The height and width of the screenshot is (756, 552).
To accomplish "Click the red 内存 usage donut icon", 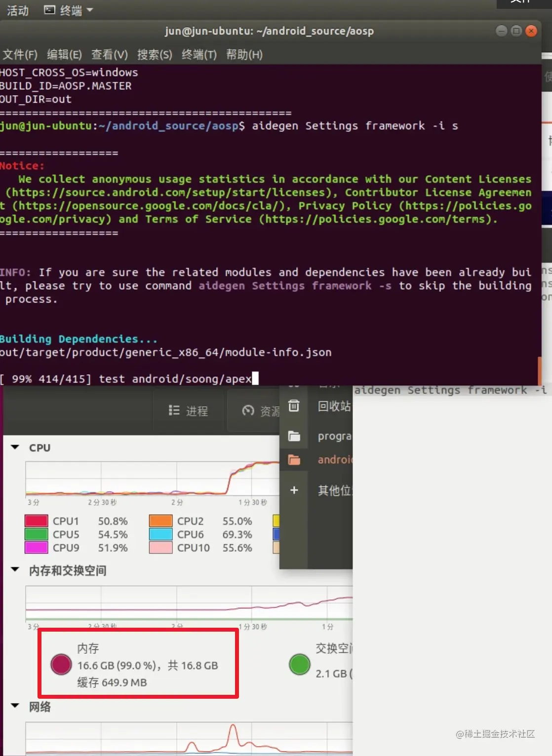I will [x=61, y=664].
